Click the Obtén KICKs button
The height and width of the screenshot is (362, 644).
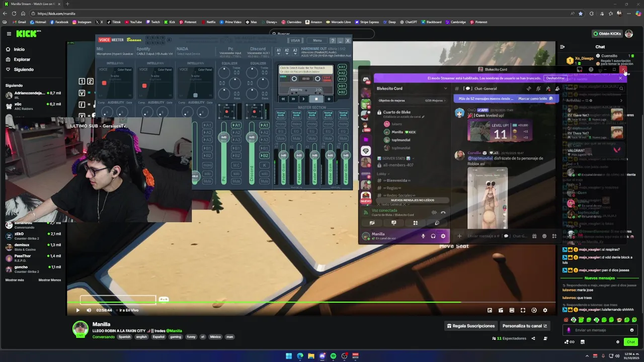[607, 34]
